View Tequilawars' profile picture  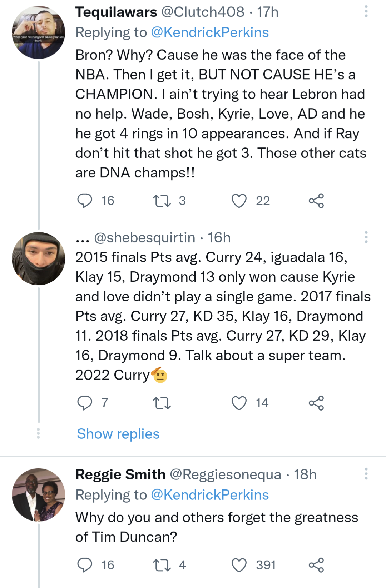tap(39, 32)
